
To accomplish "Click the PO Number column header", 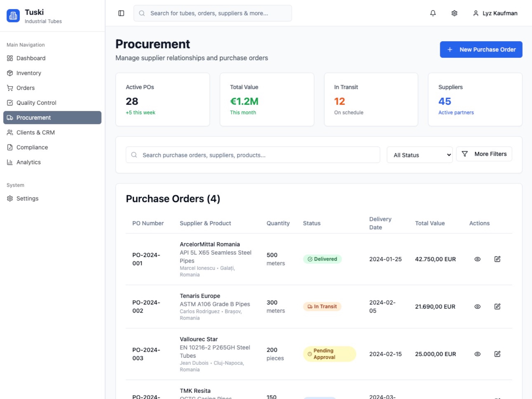I will (x=148, y=223).
